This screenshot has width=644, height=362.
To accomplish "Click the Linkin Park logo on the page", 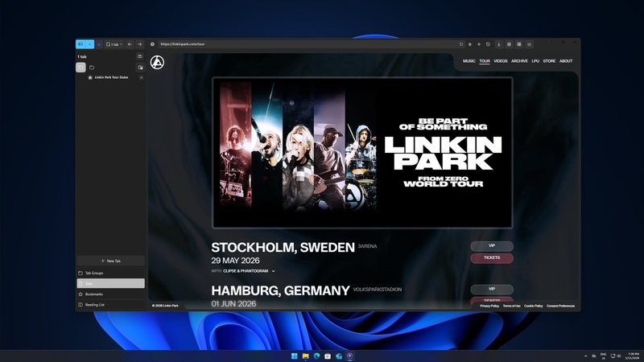I will 157,63.
